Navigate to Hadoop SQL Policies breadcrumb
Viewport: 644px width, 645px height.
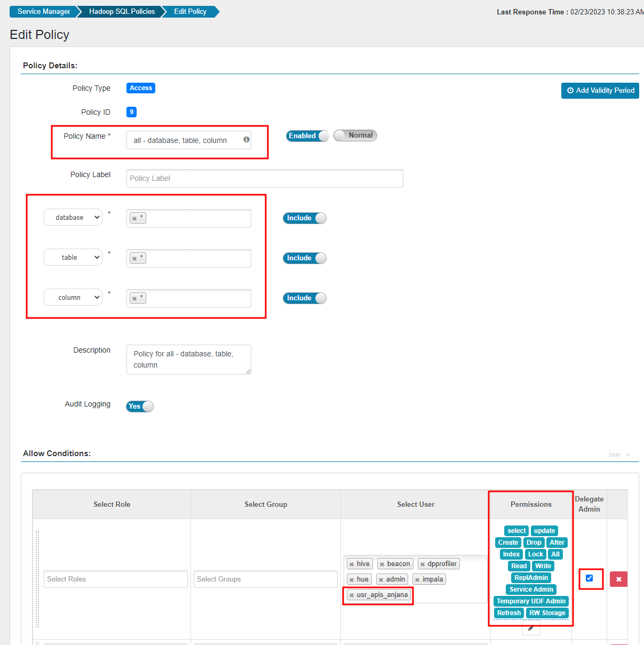122,12
